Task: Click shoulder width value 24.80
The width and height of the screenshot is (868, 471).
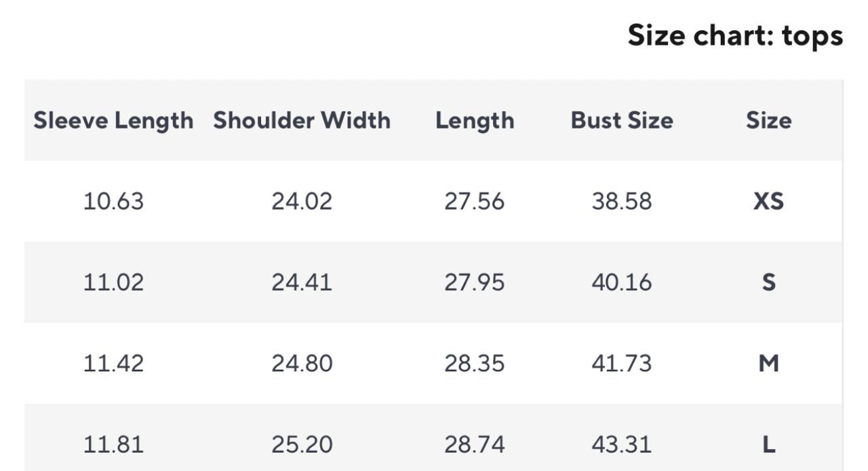Action: click(302, 363)
